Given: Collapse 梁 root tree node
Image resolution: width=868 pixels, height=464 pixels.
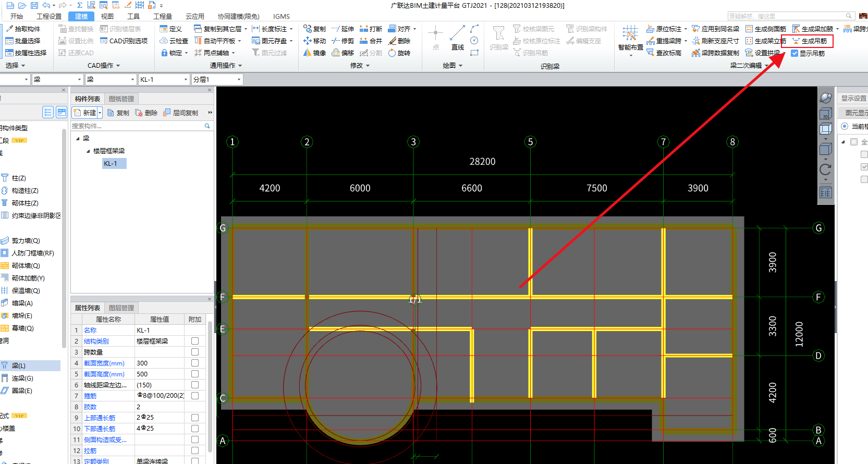Looking at the screenshot, I should pyautogui.click(x=78, y=138).
